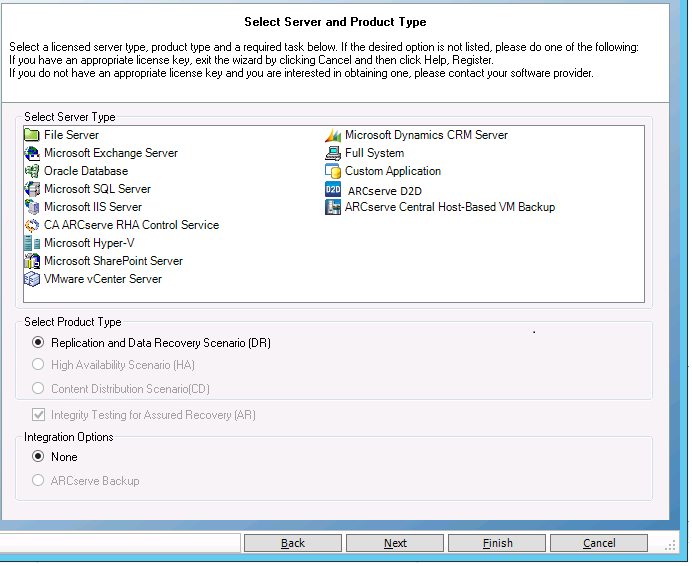Select the Microsoft Dynamics CRM Server icon
The height and width of the screenshot is (566, 692).
(x=334, y=135)
